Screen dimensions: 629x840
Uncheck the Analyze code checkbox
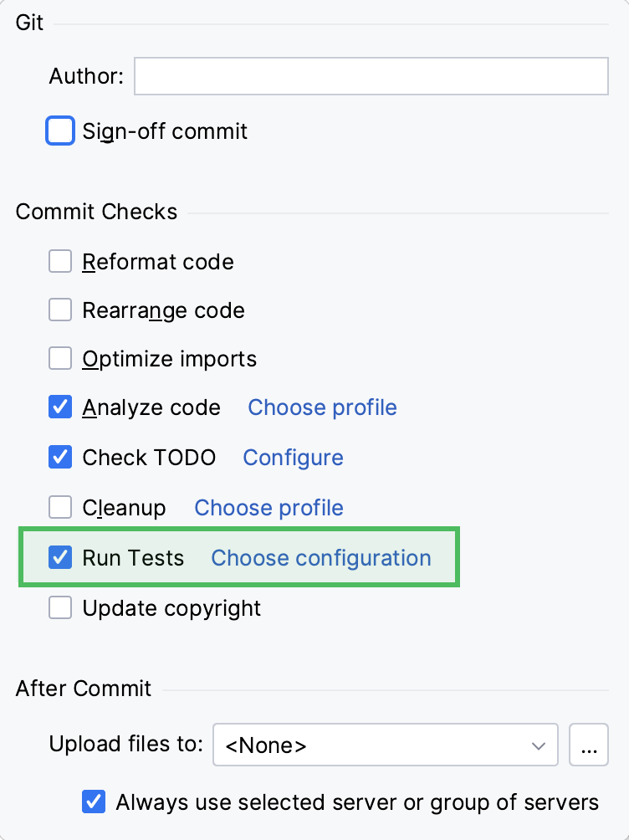60,407
